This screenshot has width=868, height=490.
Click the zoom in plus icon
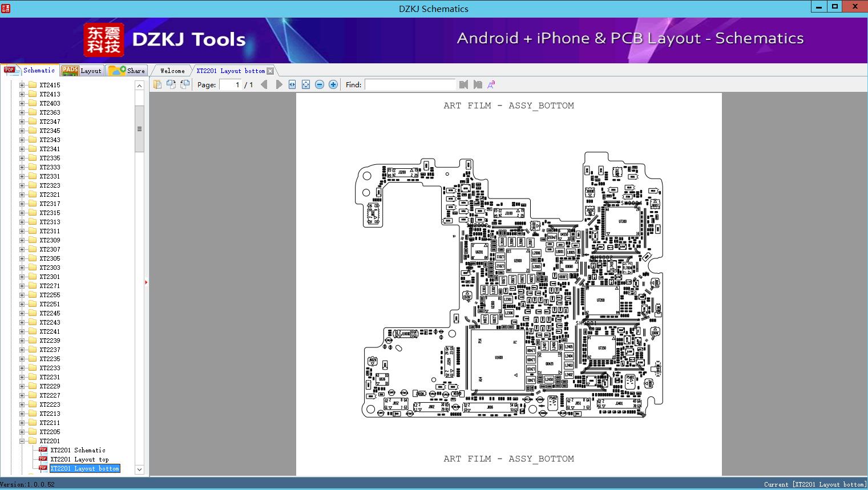(333, 84)
